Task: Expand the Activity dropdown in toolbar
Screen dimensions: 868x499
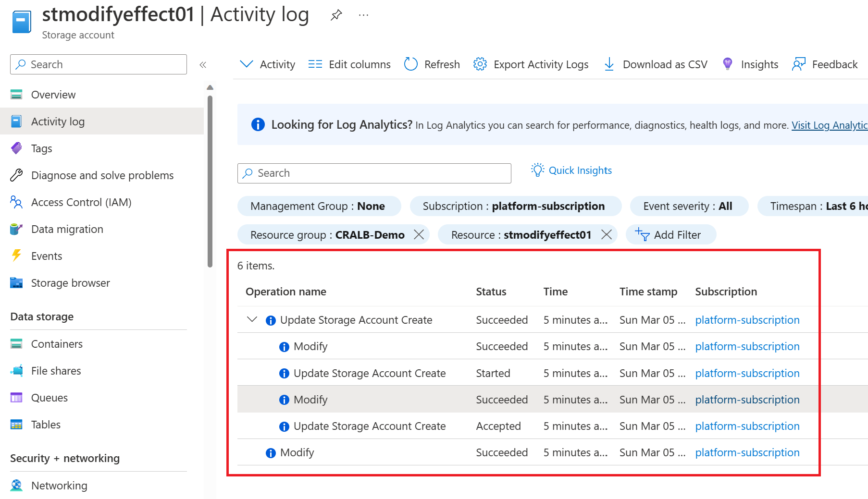Action: (267, 64)
